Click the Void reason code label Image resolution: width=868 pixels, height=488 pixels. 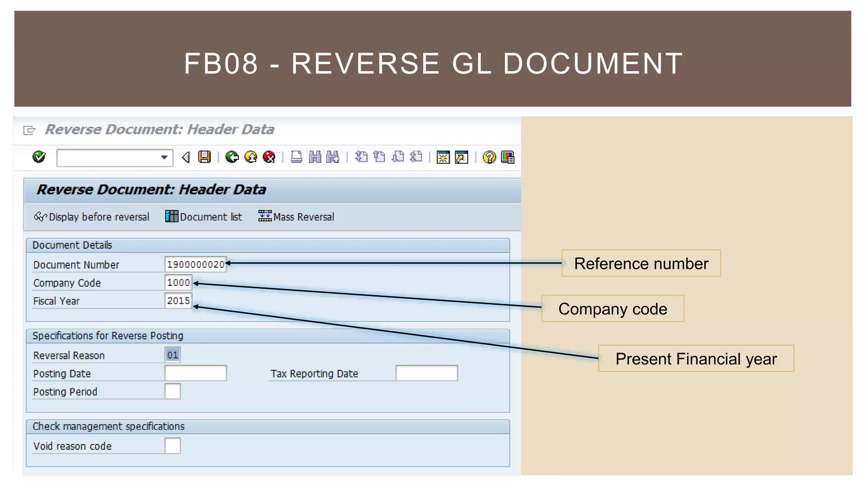pyautogui.click(x=72, y=446)
